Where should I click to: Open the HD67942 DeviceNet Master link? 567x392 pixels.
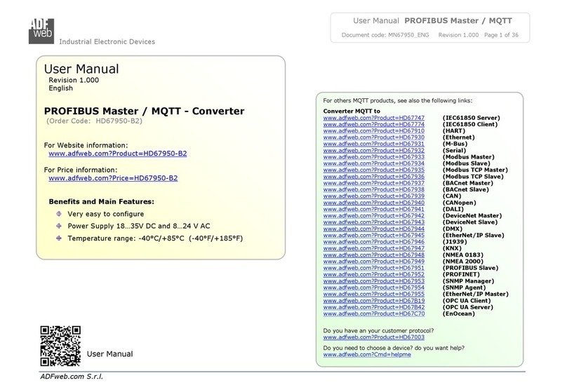pos(374,216)
